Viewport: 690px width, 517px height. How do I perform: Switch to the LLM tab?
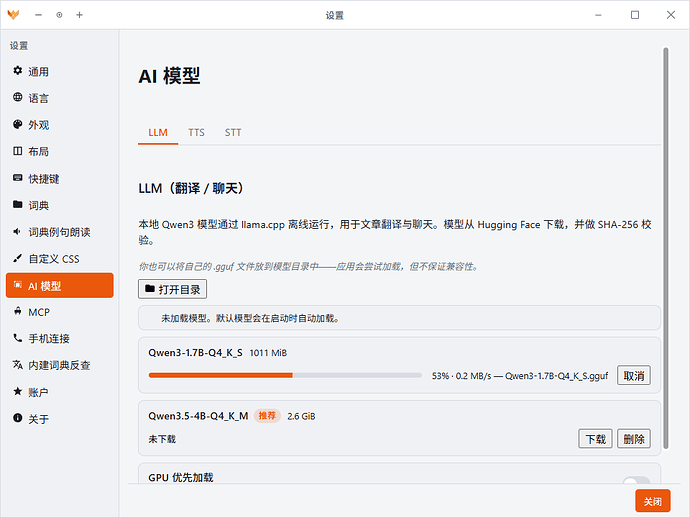tap(158, 132)
